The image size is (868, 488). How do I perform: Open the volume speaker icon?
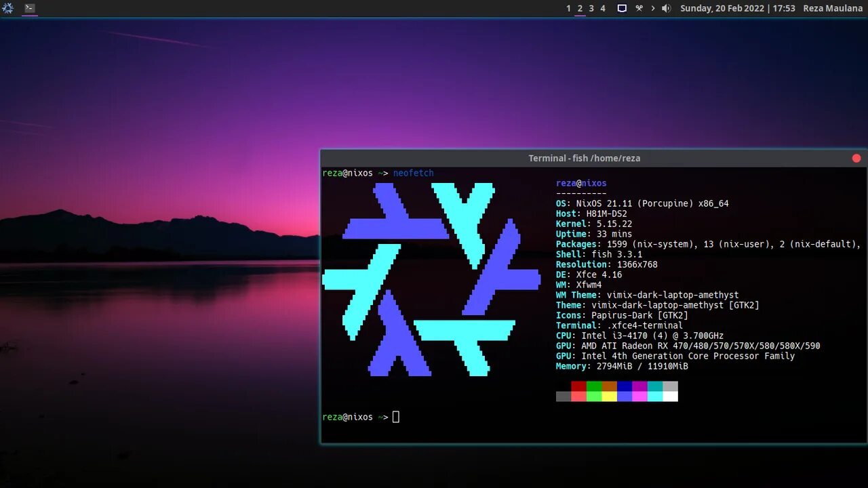point(666,8)
